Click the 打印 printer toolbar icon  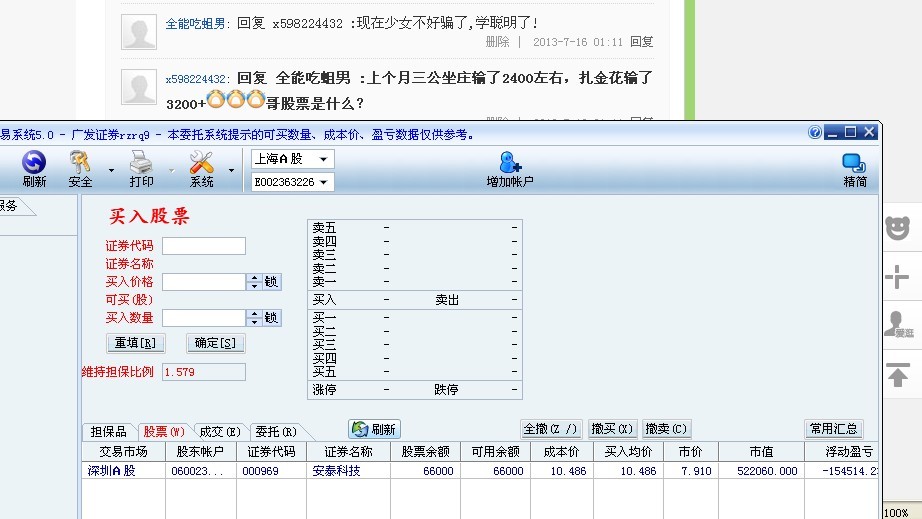pyautogui.click(x=141, y=169)
